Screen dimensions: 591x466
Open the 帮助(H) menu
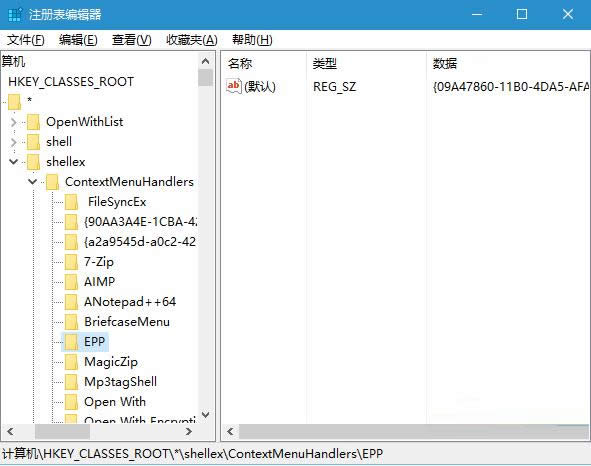[252, 40]
